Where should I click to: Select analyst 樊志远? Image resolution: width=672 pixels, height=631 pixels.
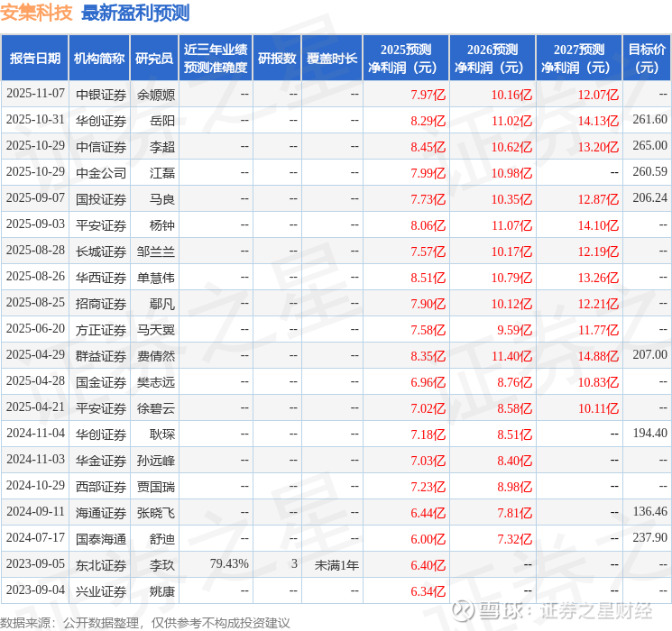[x=156, y=381]
